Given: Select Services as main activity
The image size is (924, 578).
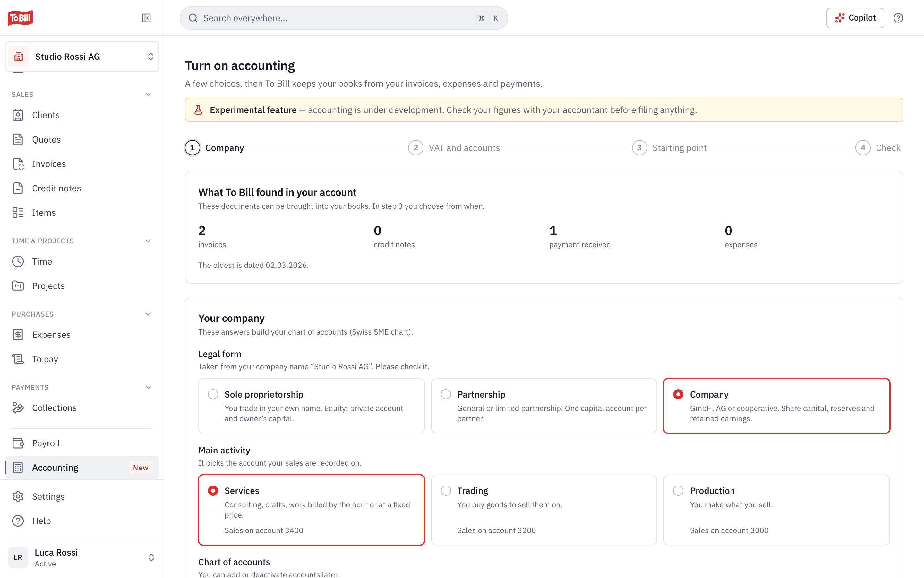Looking at the screenshot, I should tap(311, 510).
